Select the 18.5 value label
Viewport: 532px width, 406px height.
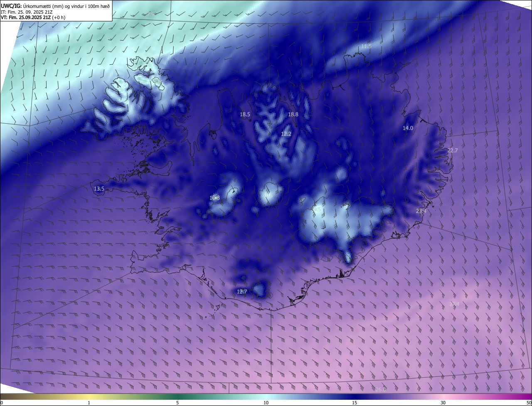pyautogui.click(x=245, y=114)
